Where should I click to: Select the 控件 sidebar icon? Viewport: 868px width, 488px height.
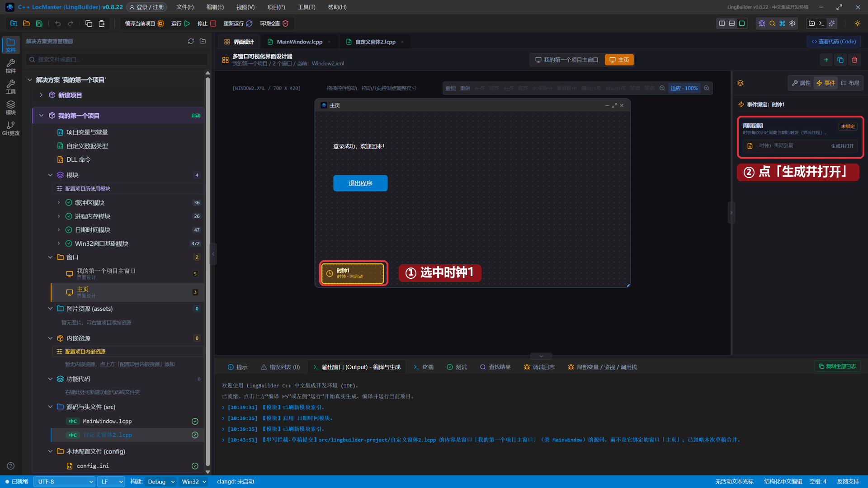pos(10,66)
